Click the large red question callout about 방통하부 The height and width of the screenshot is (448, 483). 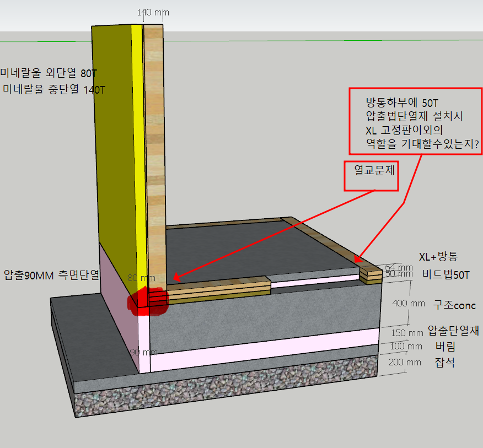[x=415, y=122]
